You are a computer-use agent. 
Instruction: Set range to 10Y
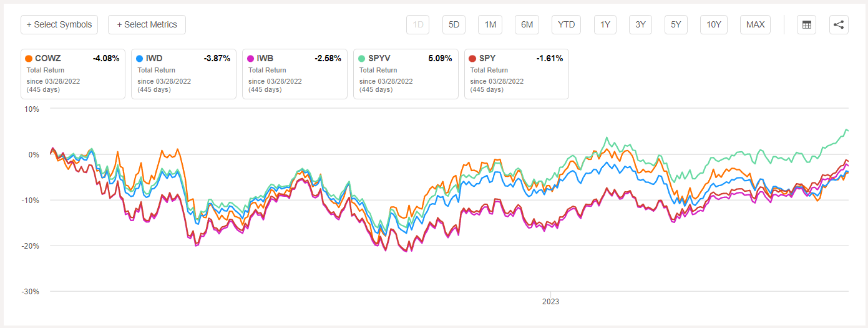coord(714,25)
